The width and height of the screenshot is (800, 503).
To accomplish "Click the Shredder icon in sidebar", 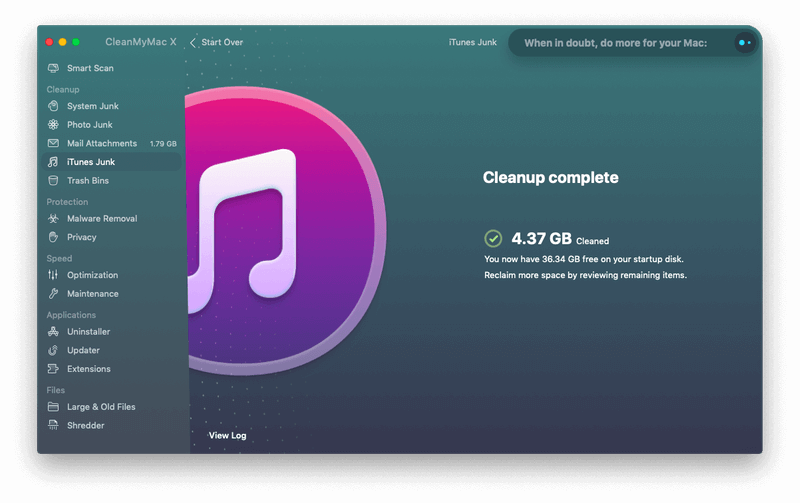I will tap(53, 425).
